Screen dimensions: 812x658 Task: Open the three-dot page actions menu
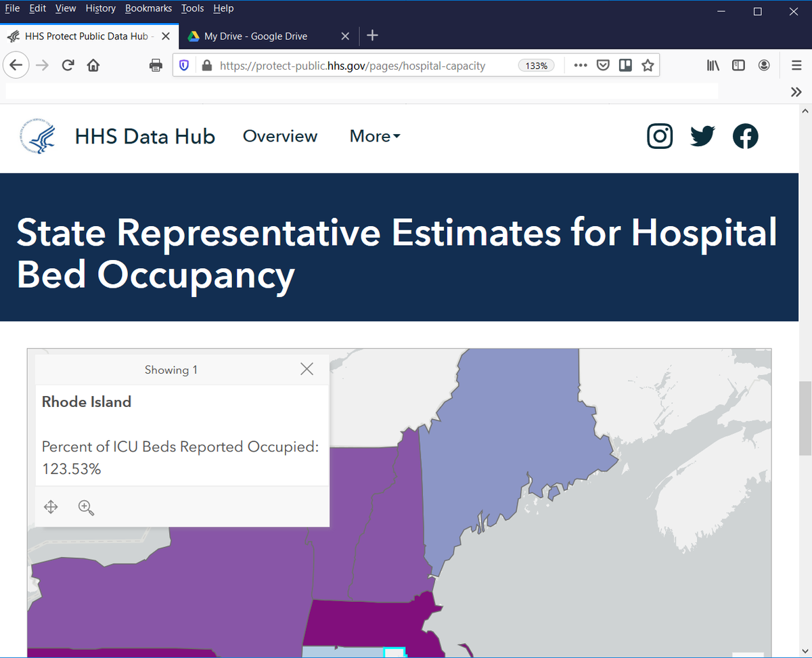point(580,65)
